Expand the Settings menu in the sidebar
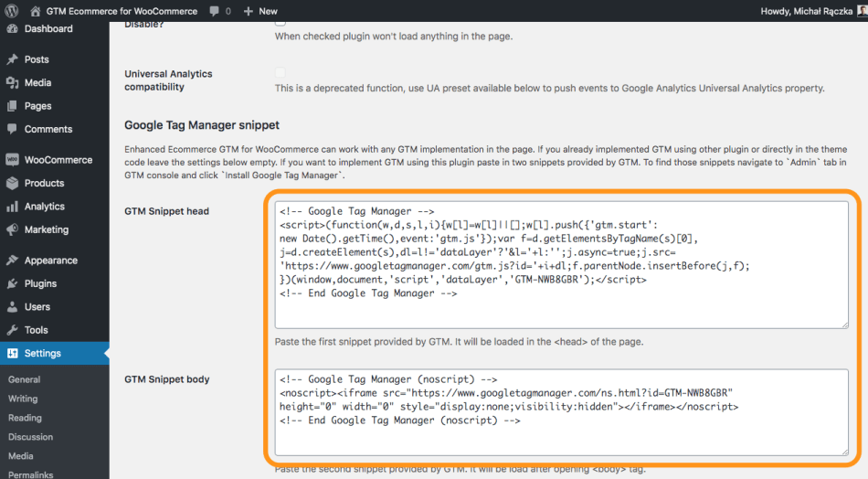Screen dimensions: 868x479 click(43, 354)
